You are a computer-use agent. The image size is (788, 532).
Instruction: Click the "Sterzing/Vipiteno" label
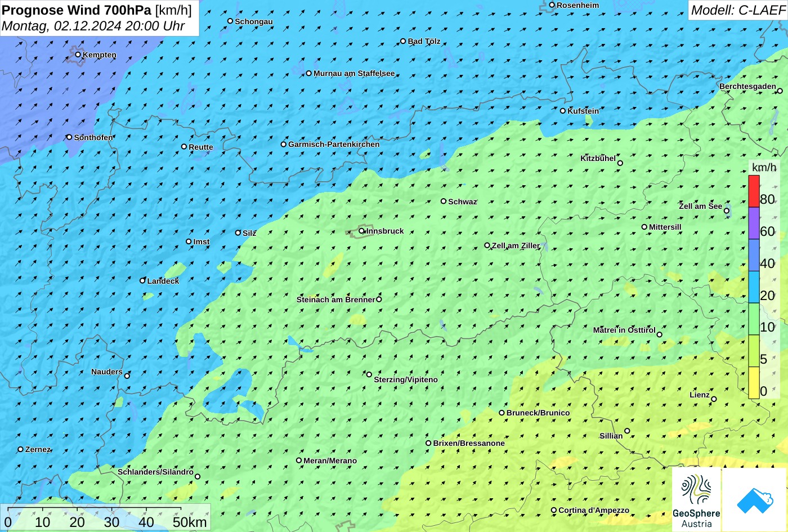pos(406,379)
